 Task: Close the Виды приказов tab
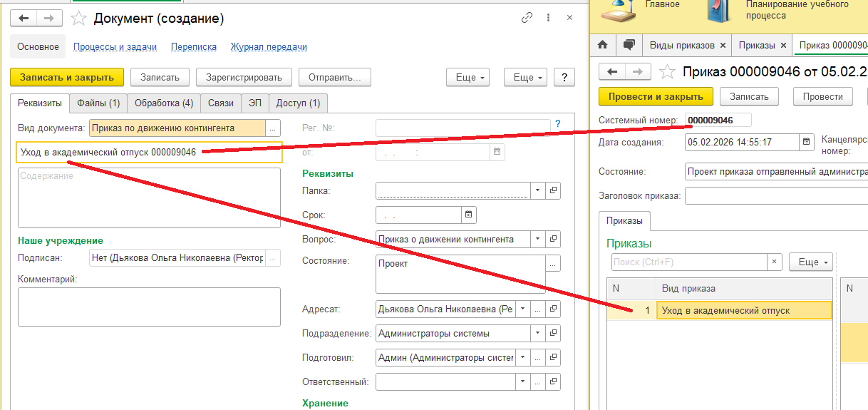coord(723,45)
